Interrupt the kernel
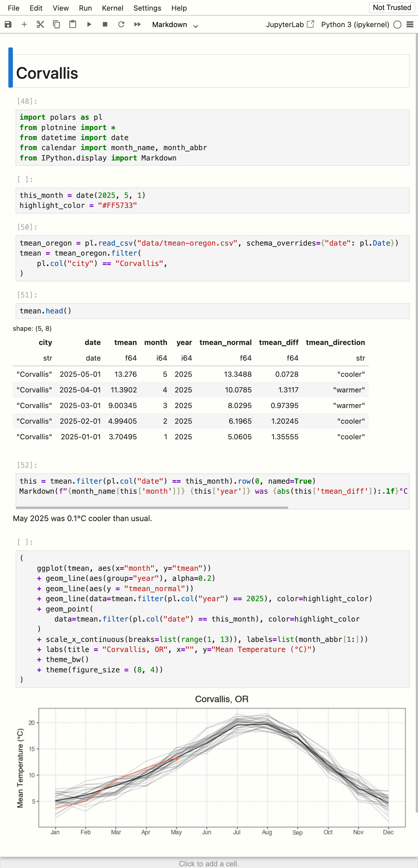The height and width of the screenshot is (868, 418). click(105, 24)
